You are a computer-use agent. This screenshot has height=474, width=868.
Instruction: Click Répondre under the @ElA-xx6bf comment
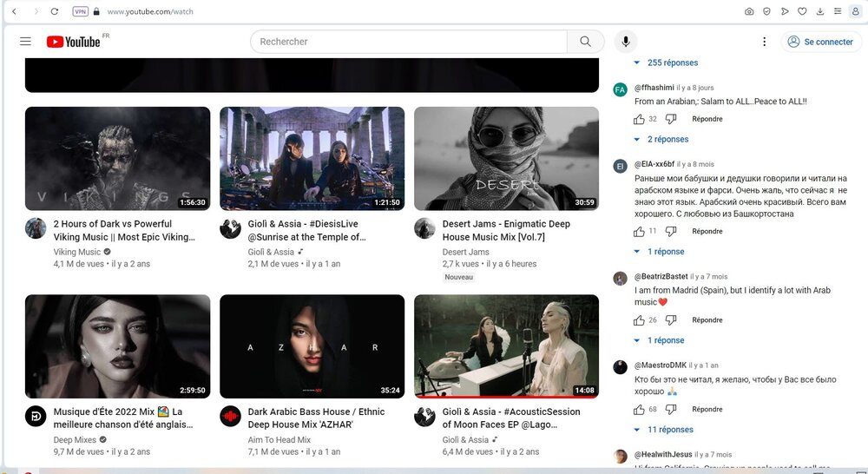click(707, 231)
